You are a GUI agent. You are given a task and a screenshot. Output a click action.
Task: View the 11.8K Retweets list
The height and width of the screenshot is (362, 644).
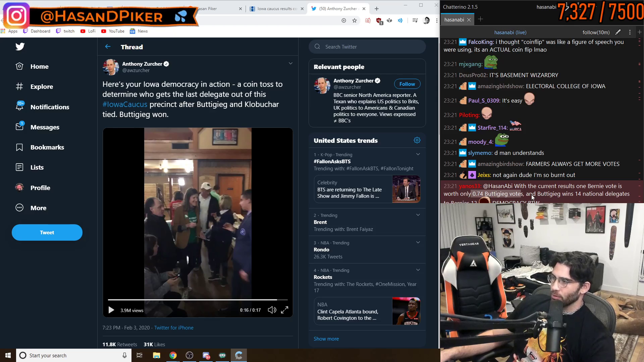(120, 344)
